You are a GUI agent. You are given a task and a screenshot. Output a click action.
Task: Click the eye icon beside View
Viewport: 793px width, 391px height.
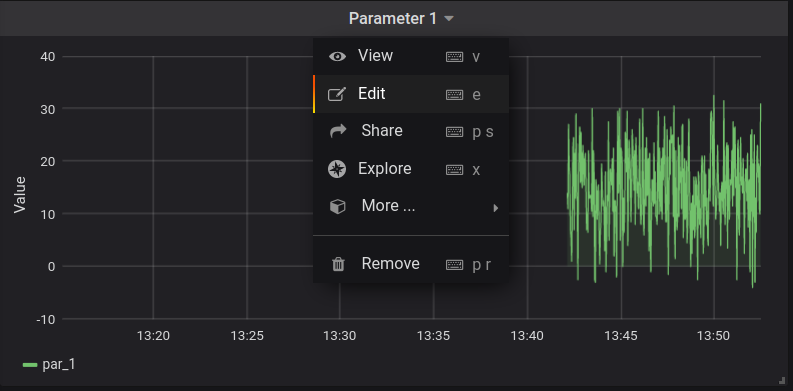337,57
